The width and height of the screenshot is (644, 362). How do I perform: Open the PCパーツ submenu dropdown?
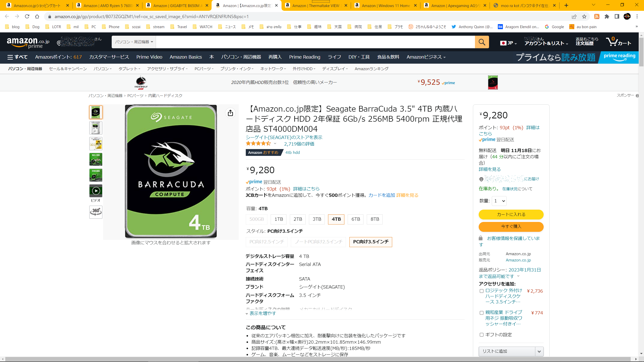(204, 69)
